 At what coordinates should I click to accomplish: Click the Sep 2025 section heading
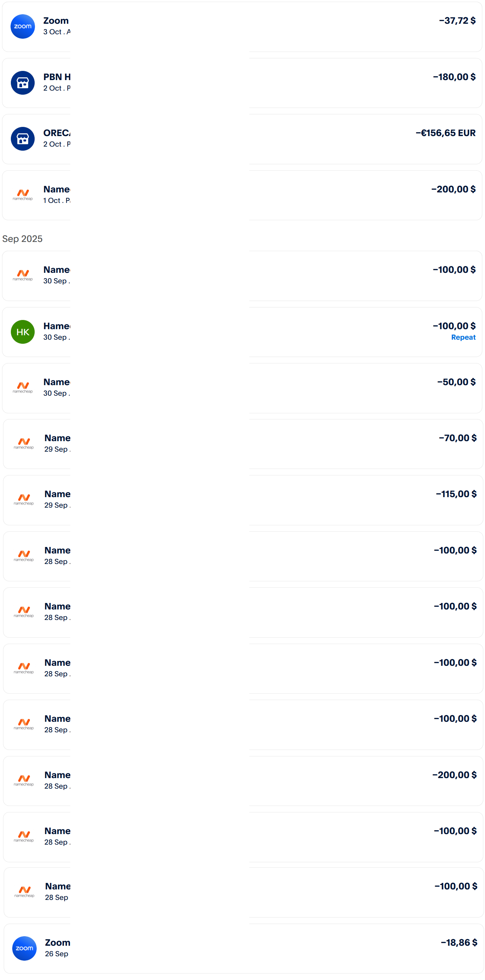[x=22, y=239]
